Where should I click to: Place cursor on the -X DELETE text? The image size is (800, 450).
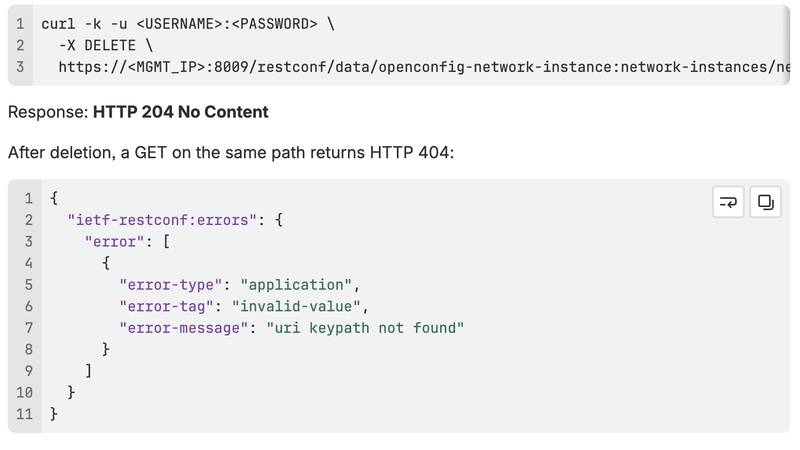[106, 45]
